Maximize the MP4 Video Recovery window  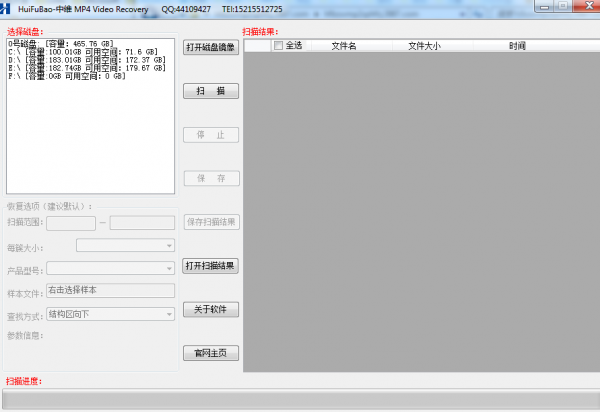[563, 6]
